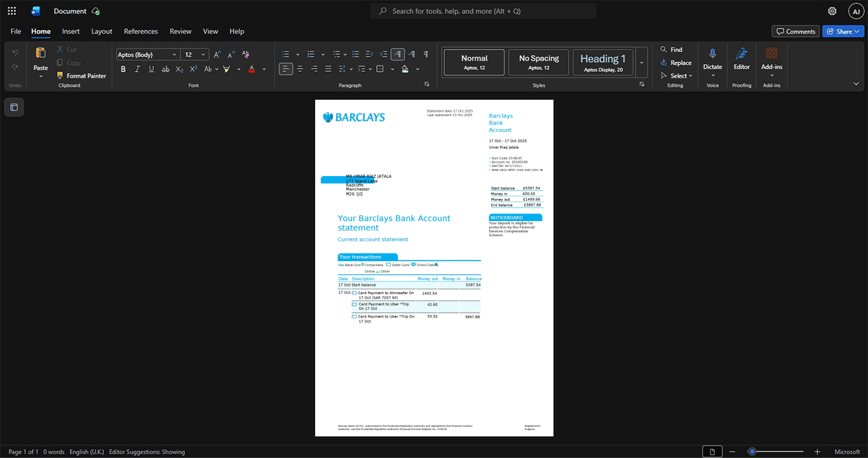Open the navigation pane icon beside document
Screen dimensions: 868x458
pos(14,107)
